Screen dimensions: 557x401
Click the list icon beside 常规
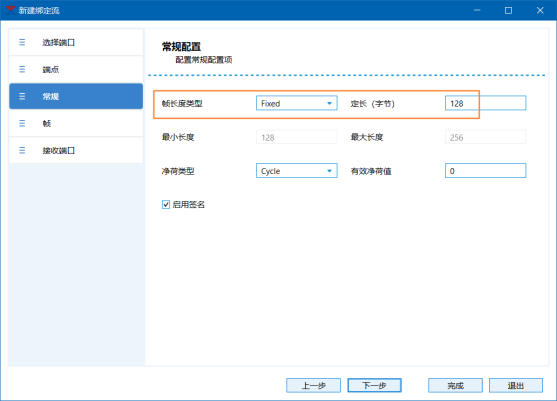click(22, 96)
